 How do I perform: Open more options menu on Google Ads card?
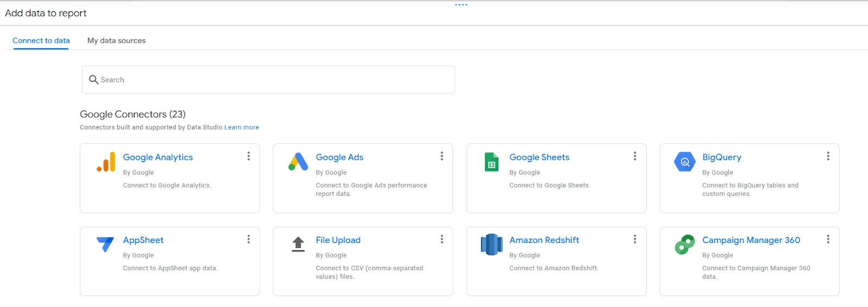442,156
